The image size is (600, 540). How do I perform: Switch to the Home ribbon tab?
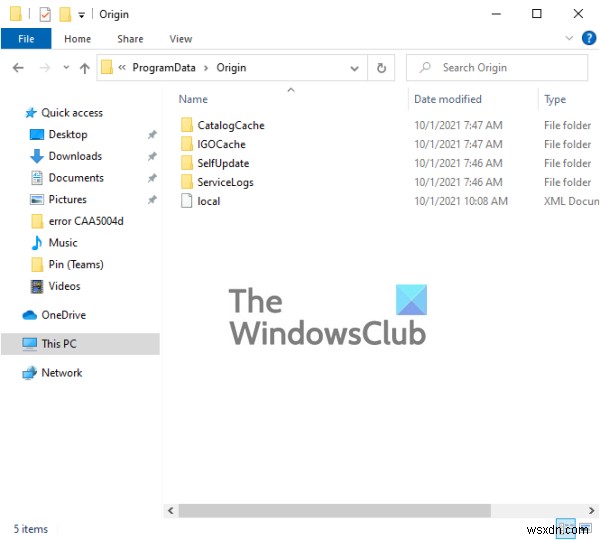[x=77, y=39]
